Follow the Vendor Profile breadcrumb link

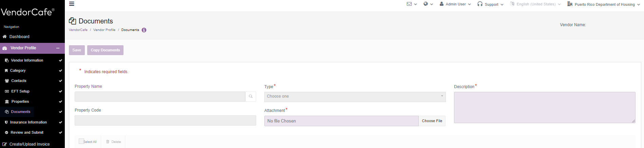[x=104, y=30]
